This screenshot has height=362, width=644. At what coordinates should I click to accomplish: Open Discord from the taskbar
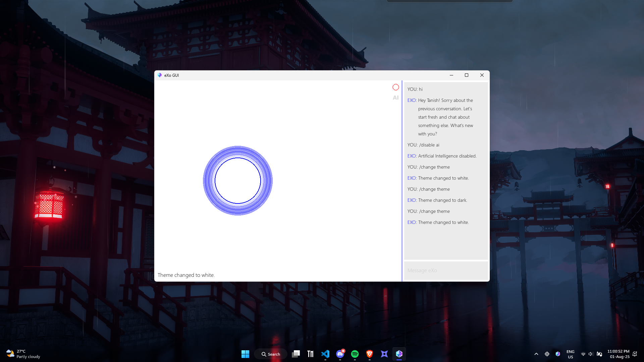340,354
